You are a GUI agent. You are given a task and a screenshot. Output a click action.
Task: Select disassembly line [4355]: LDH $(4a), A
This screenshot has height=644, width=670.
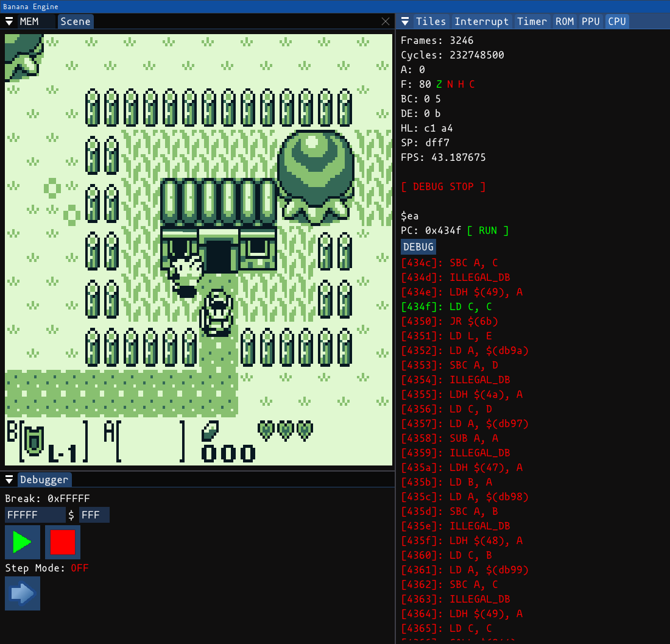point(462,394)
